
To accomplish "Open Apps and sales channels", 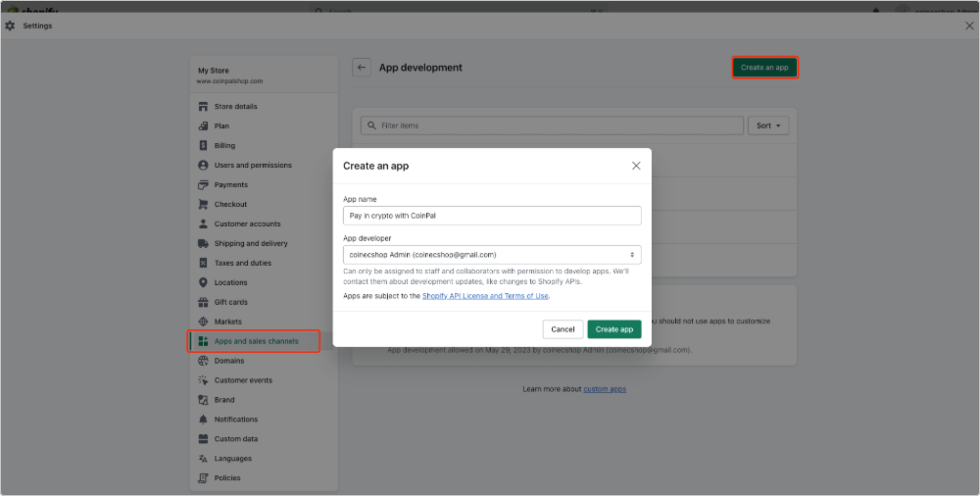I will [254, 341].
